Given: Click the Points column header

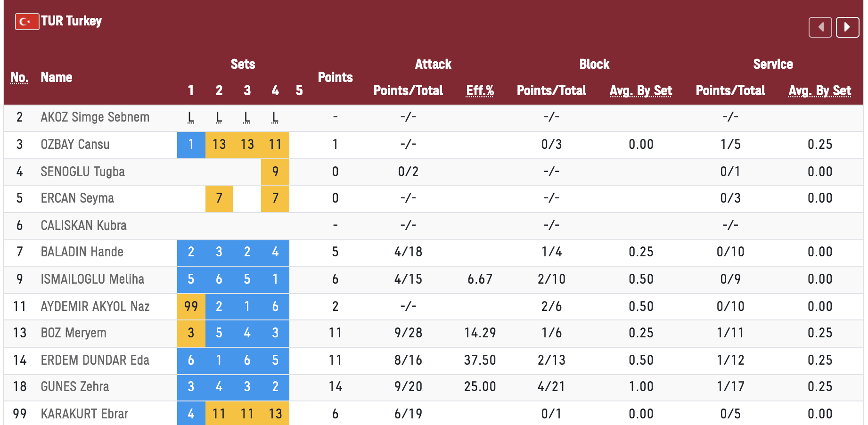Looking at the screenshot, I should 335,78.
